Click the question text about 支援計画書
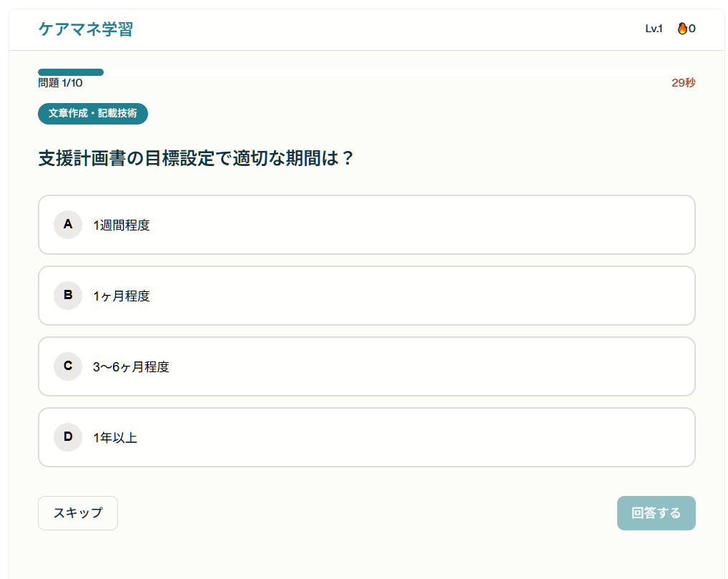Screen dimensions: 728x579 tap(196, 158)
